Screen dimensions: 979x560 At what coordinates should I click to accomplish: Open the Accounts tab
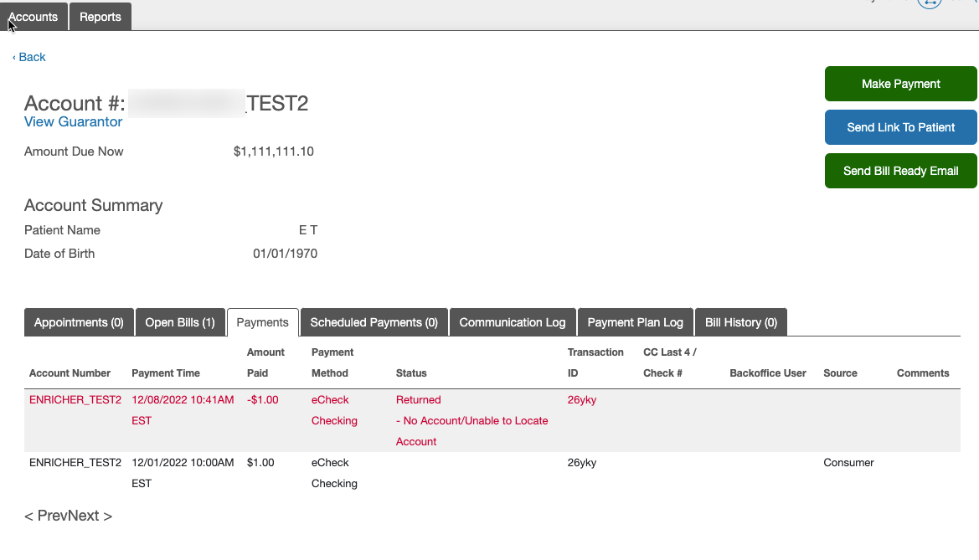click(x=33, y=17)
